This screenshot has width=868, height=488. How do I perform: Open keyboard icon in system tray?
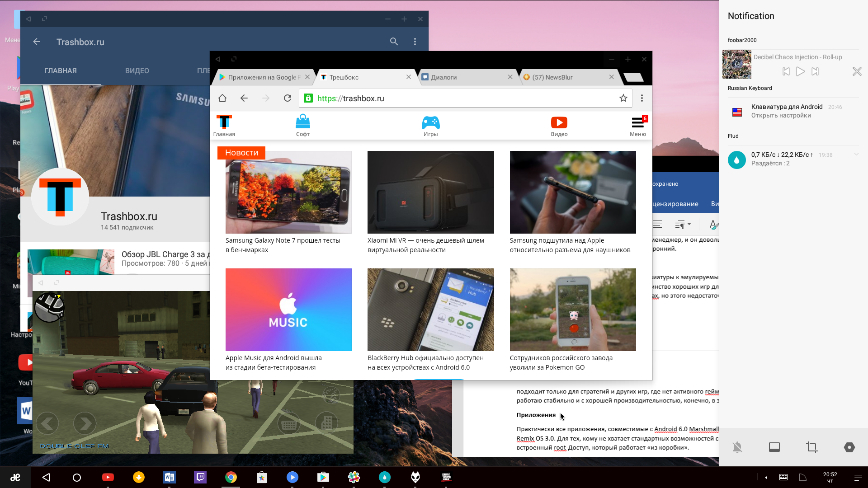pyautogui.click(x=783, y=477)
